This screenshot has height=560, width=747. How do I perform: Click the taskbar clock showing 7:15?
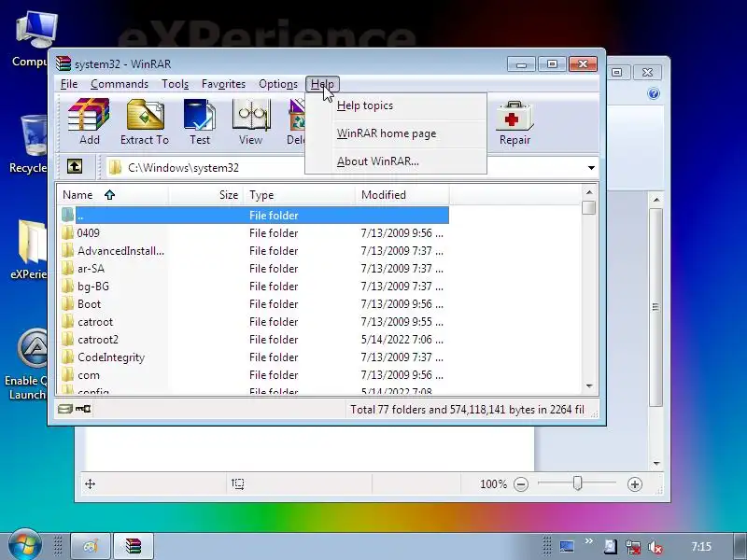pos(701,547)
